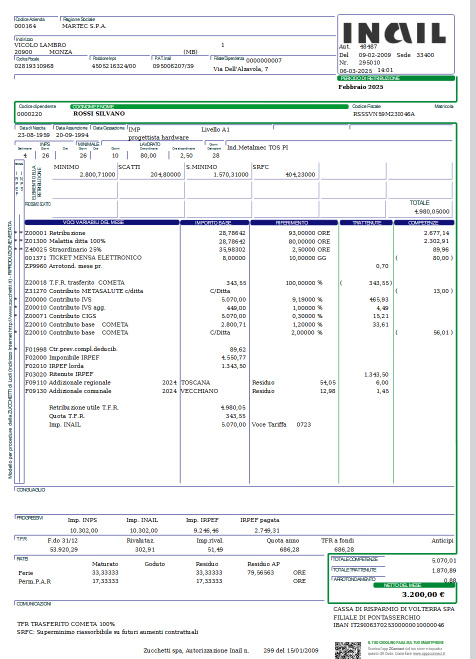Select the region name TOSCANA

[196, 382]
